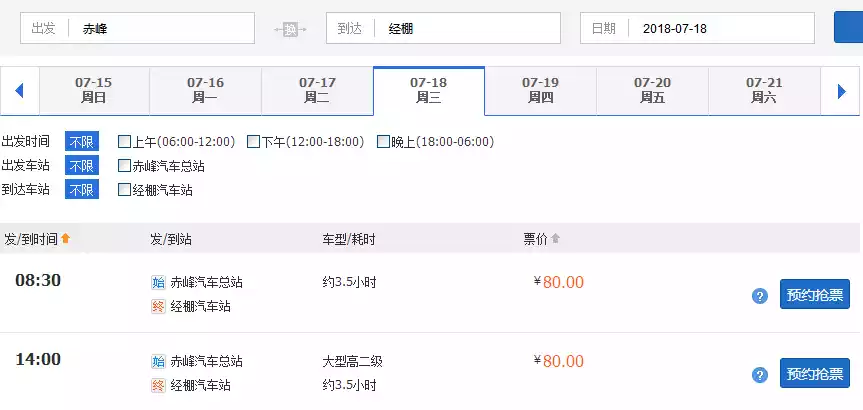Viewport: 863px width, 410px height.
Task: Click the next week right arrow
Action: (842, 91)
